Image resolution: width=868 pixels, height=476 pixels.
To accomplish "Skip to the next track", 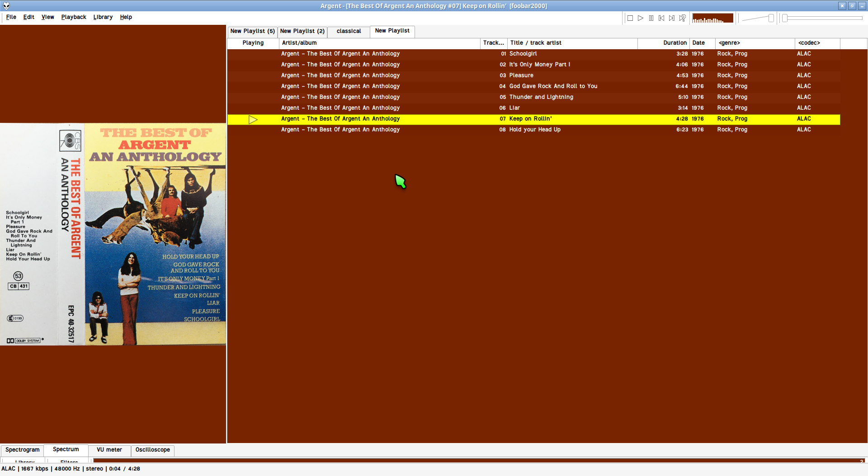I will [672, 18].
